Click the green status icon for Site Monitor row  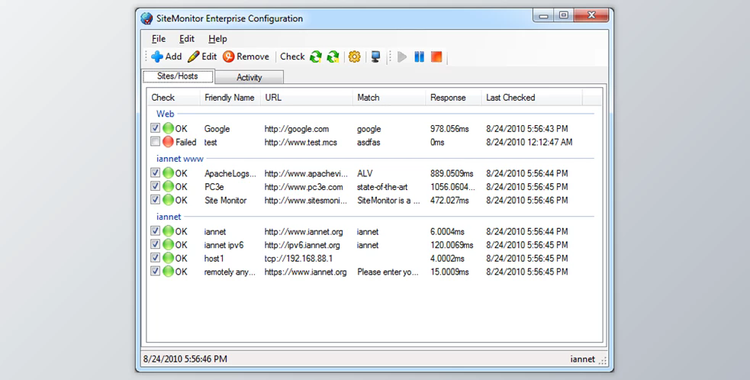(x=168, y=200)
